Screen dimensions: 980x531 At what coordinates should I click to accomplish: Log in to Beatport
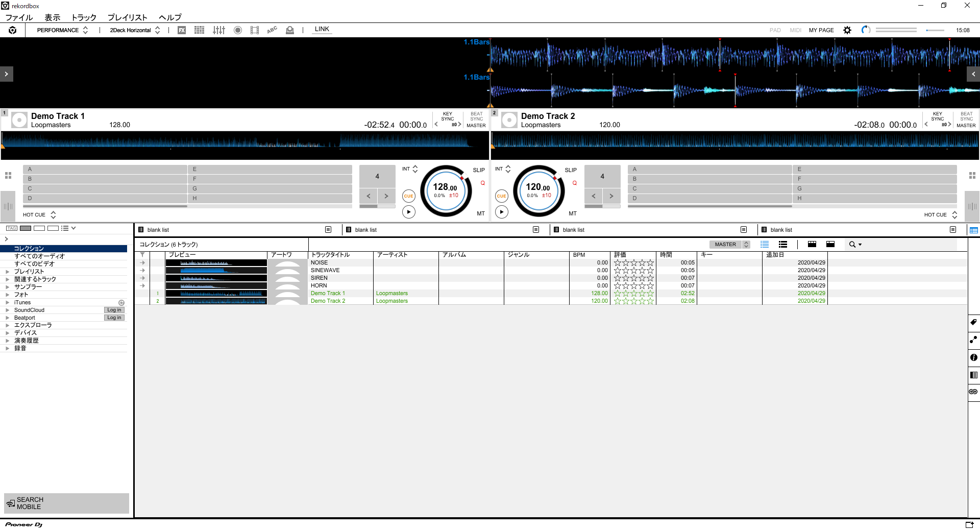click(x=114, y=318)
